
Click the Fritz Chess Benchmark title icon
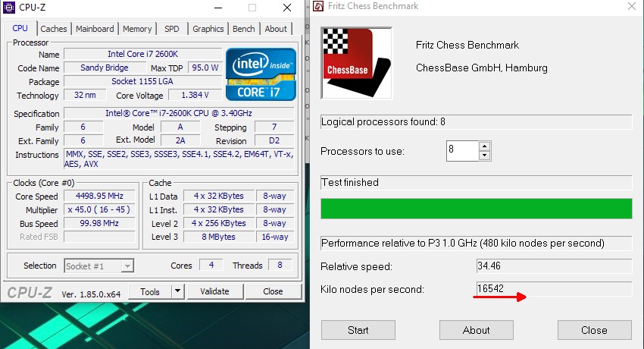tap(318, 6)
